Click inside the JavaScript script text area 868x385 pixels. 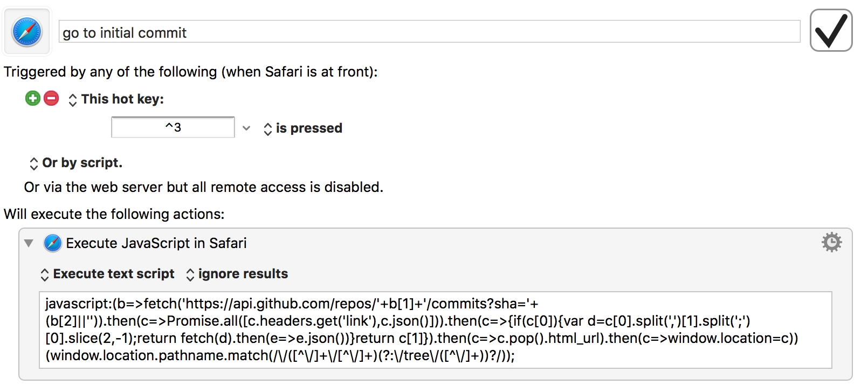click(435, 329)
